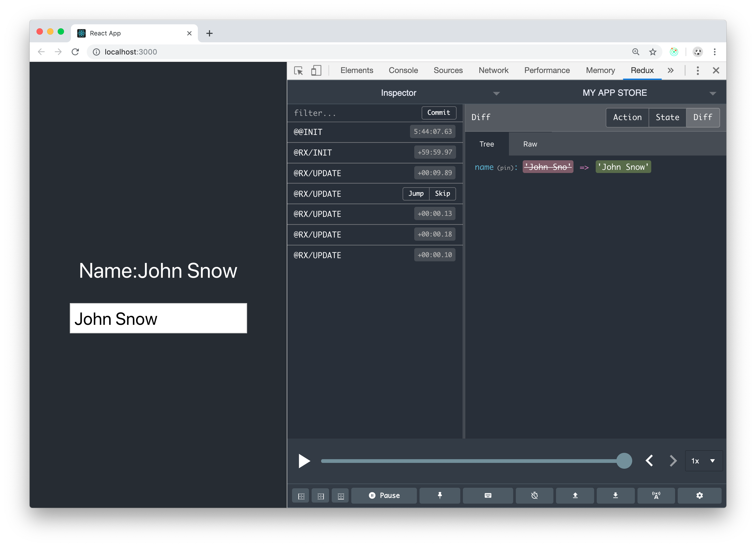Toggle the device toolbar icon
The image size is (756, 547).
coord(316,71)
